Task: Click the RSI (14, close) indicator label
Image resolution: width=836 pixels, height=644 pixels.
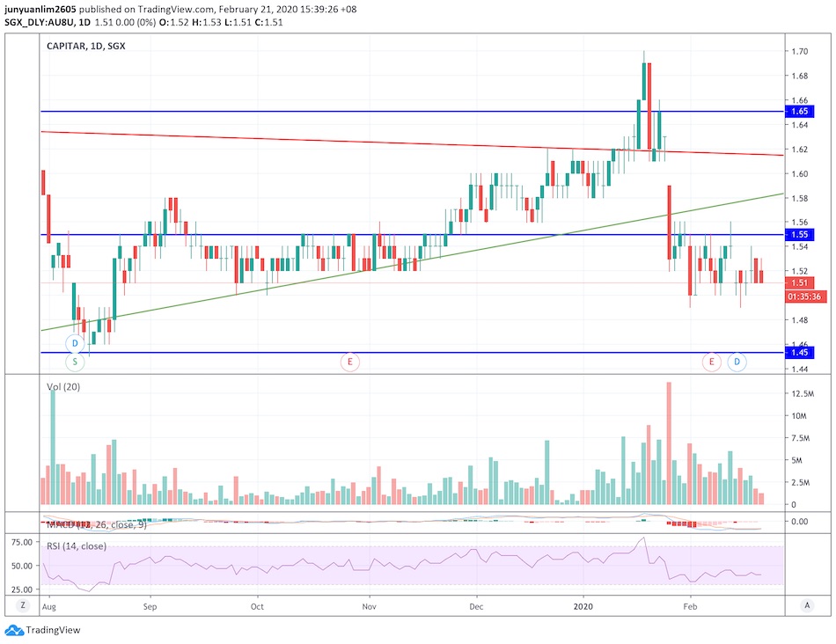Action: coord(77,546)
